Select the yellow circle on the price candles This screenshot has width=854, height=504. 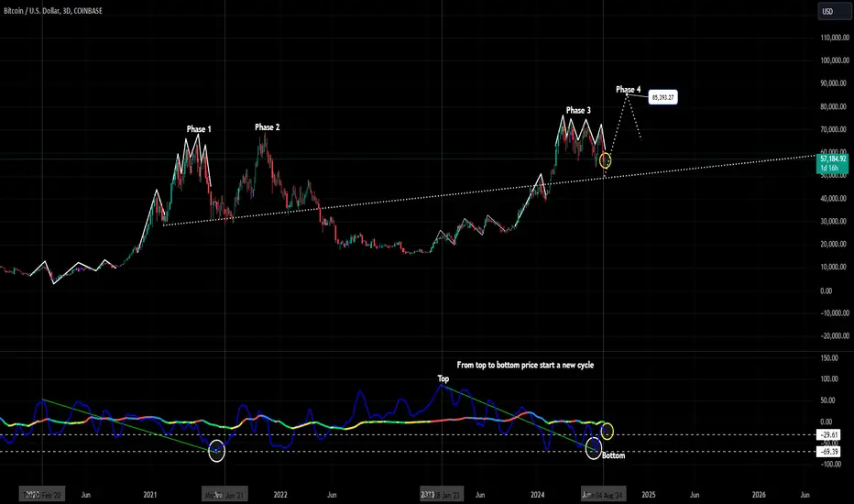pos(605,160)
